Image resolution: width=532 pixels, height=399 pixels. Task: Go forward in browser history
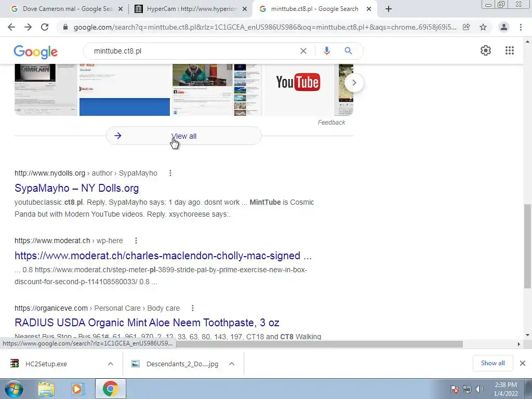(x=28, y=27)
